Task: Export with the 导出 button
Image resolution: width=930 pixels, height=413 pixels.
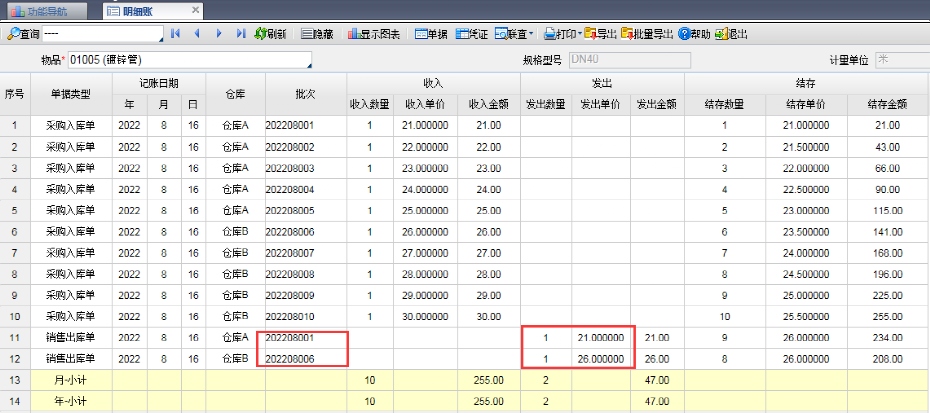Action: (600, 34)
